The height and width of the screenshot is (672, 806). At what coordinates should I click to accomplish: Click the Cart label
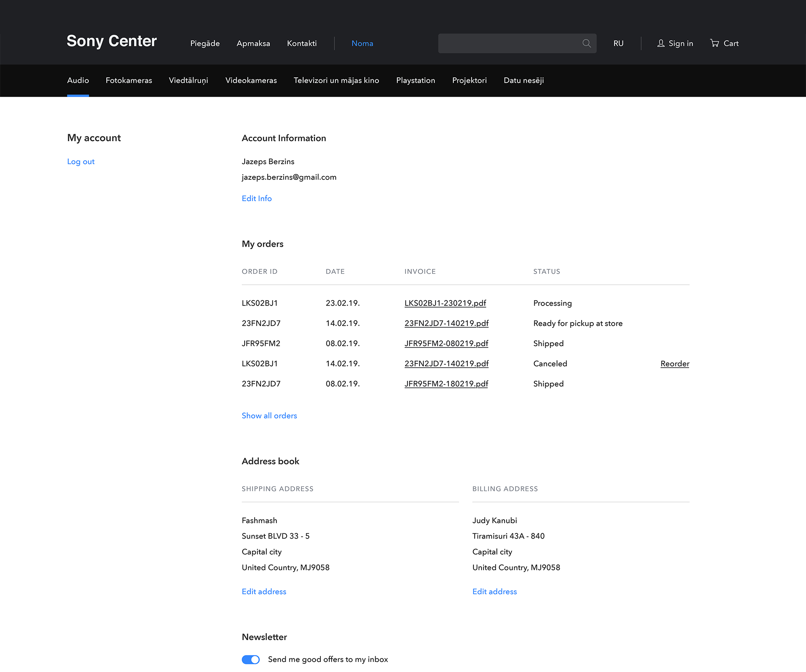[x=731, y=43]
